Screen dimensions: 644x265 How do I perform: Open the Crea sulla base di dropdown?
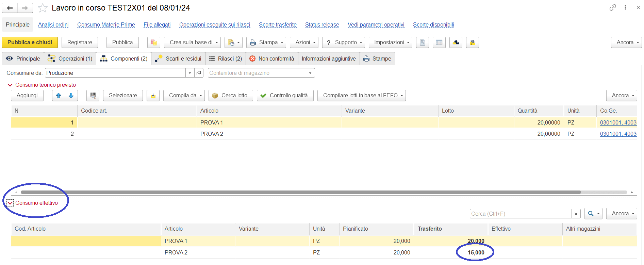193,43
